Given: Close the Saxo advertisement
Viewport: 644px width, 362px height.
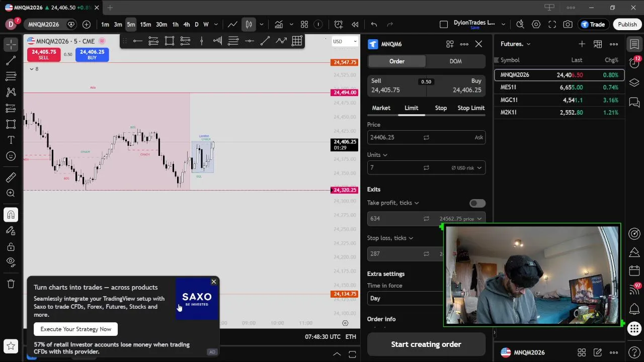Looking at the screenshot, I should click(214, 282).
